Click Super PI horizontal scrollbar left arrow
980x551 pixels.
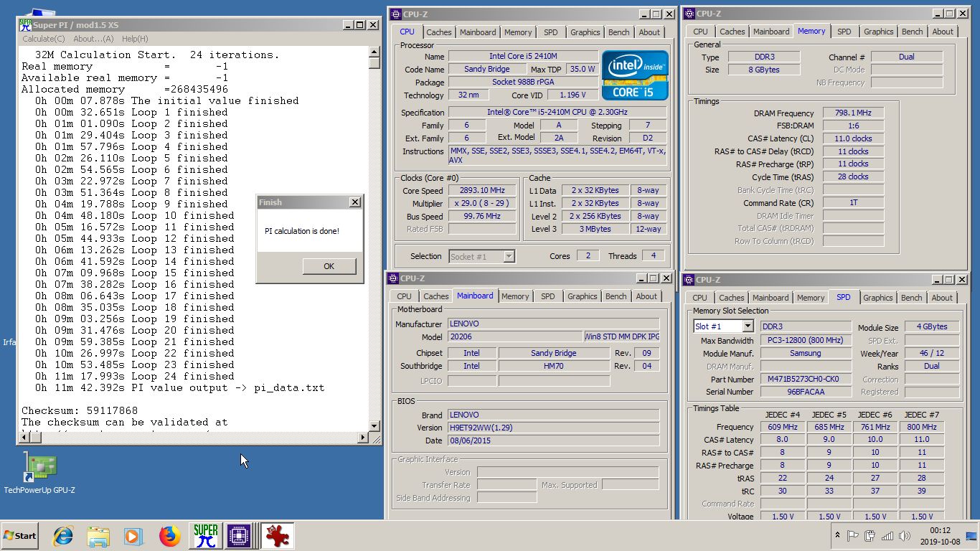coord(24,438)
